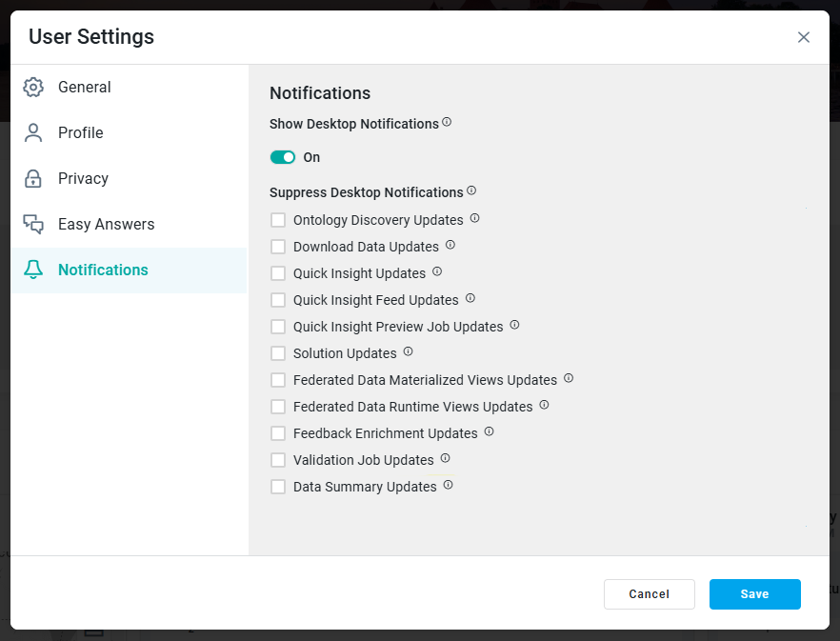
Task: Click the Privacy padlock icon
Action: pyautogui.click(x=33, y=179)
